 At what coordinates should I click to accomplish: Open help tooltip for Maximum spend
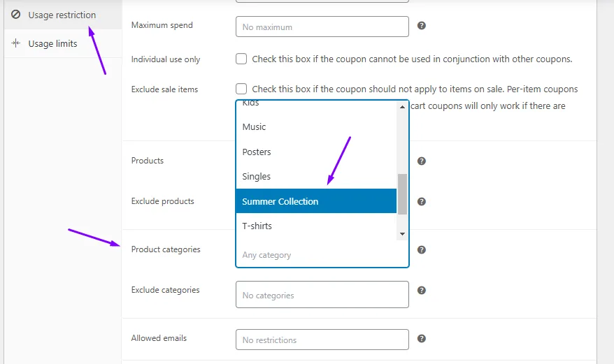tap(422, 25)
